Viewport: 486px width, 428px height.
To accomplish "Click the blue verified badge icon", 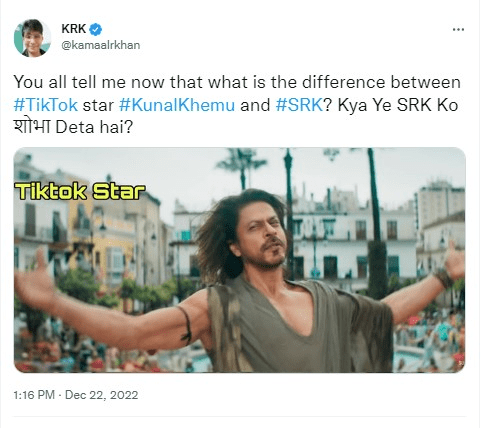I will (x=96, y=29).
